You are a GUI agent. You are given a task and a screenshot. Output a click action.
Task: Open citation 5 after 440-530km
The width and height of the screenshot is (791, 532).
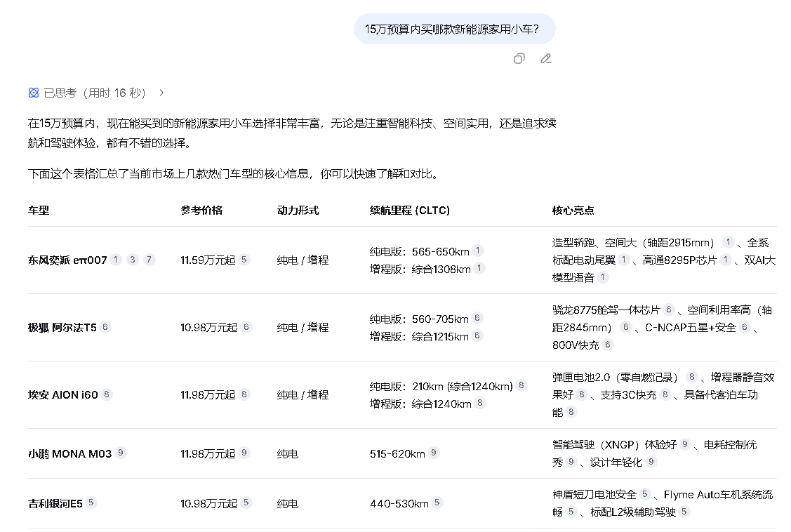[x=437, y=503]
